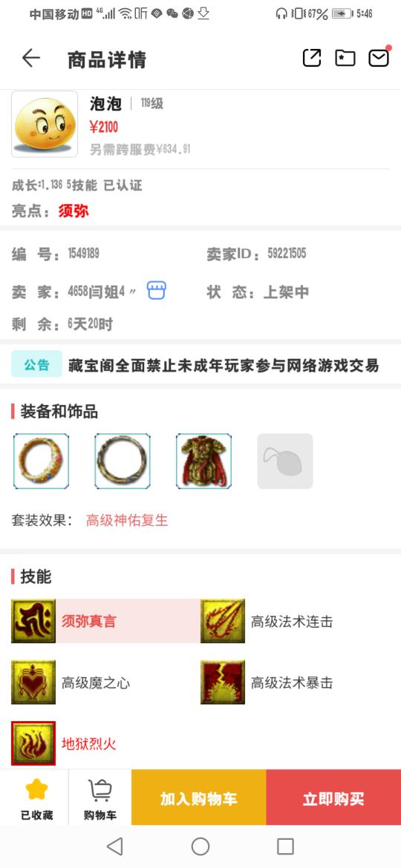Open the 公告 announcement about minors

click(x=200, y=364)
